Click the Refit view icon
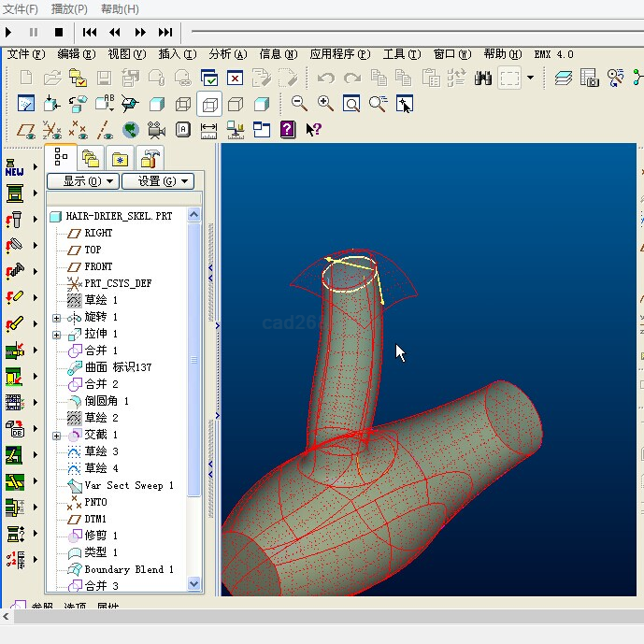644x644 pixels. pyautogui.click(x=351, y=104)
